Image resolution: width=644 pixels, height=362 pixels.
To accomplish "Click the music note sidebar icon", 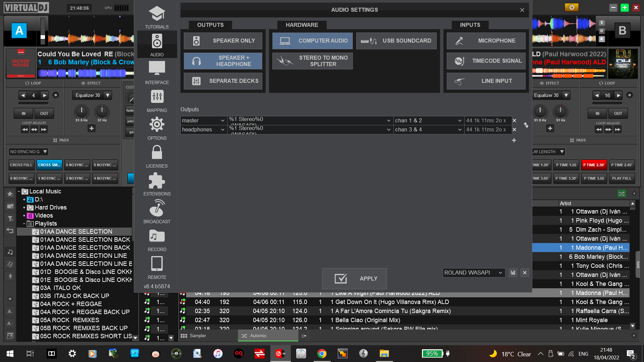I will pyautogui.click(x=10, y=252).
